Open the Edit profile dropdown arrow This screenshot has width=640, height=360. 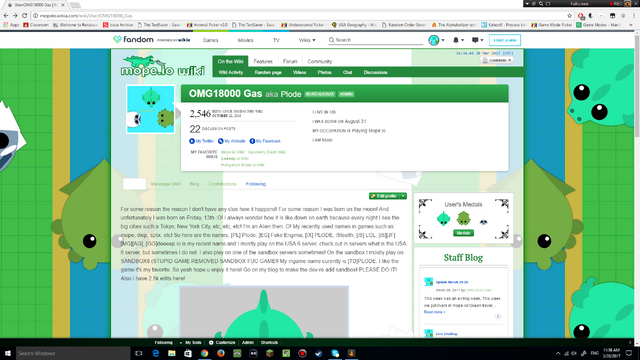(x=403, y=196)
